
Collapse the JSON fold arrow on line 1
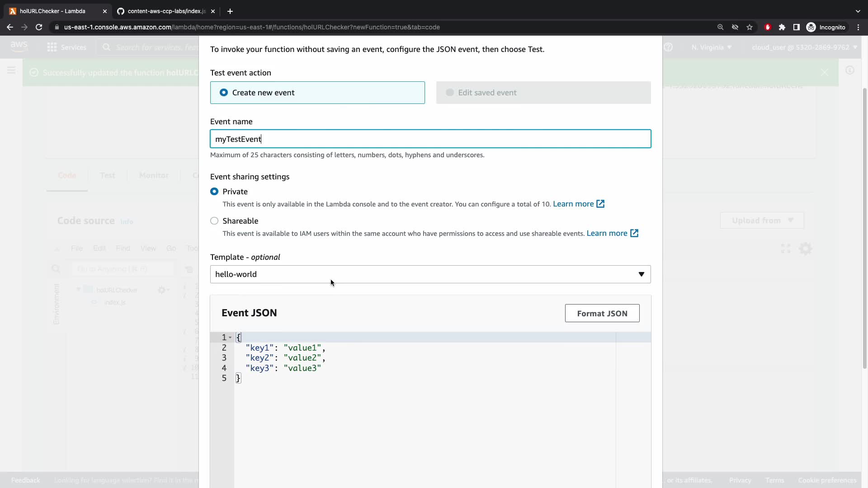pos(230,338)
